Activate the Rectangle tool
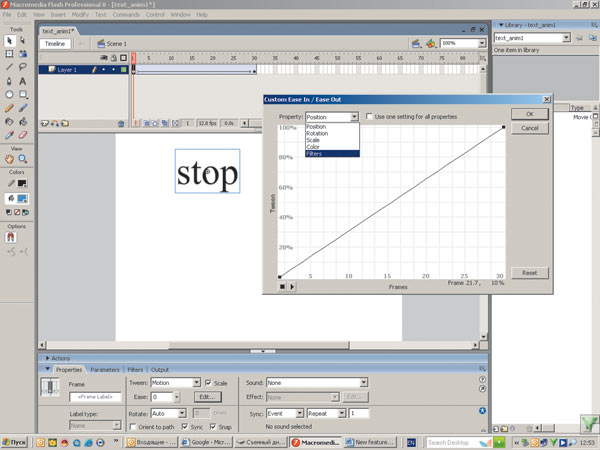The width and height of the screenshot is (600, 450). (23, 95)
